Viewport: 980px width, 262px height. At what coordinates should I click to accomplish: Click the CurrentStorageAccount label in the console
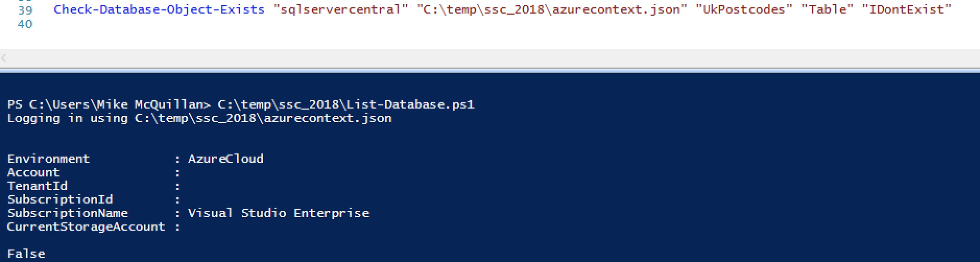[x=86, y=227]
